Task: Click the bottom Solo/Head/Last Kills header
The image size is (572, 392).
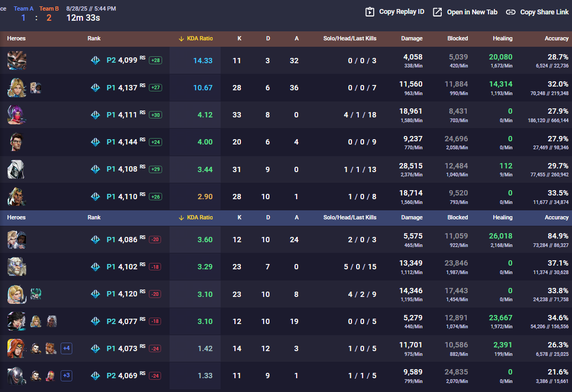Action: tap(349, 217)
